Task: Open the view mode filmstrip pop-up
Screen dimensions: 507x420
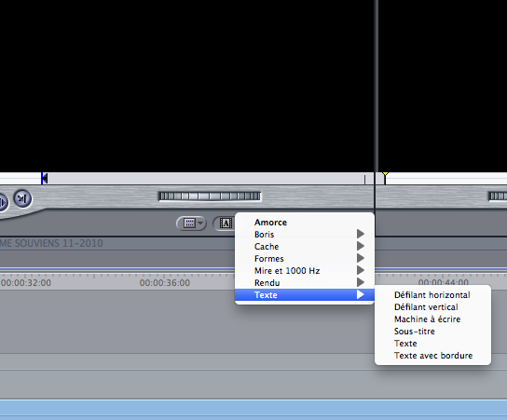Action: pos(191,224)
